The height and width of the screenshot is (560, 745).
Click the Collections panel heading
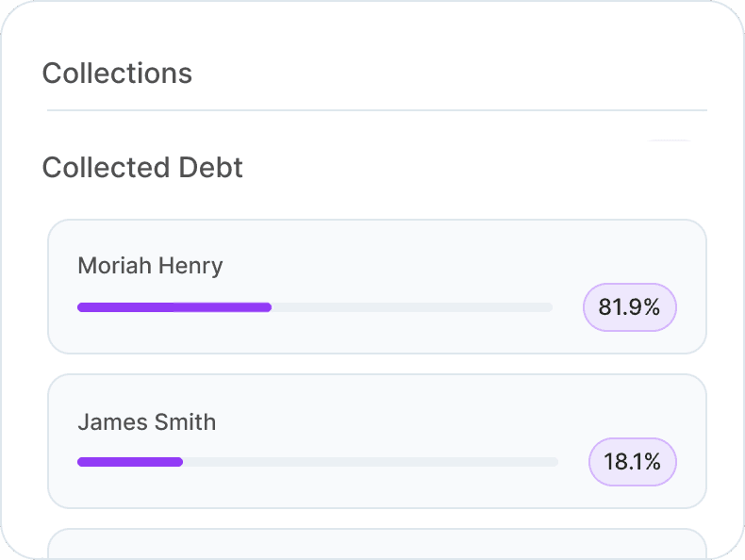point(117,73)
